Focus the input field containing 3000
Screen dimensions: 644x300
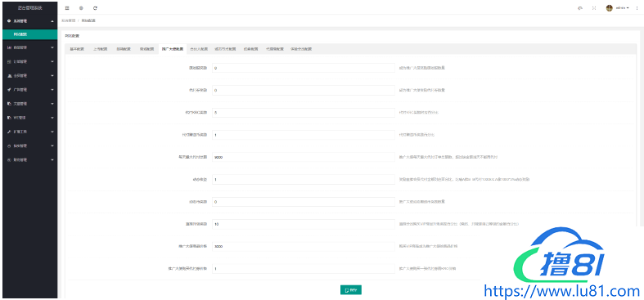point(304,246)
